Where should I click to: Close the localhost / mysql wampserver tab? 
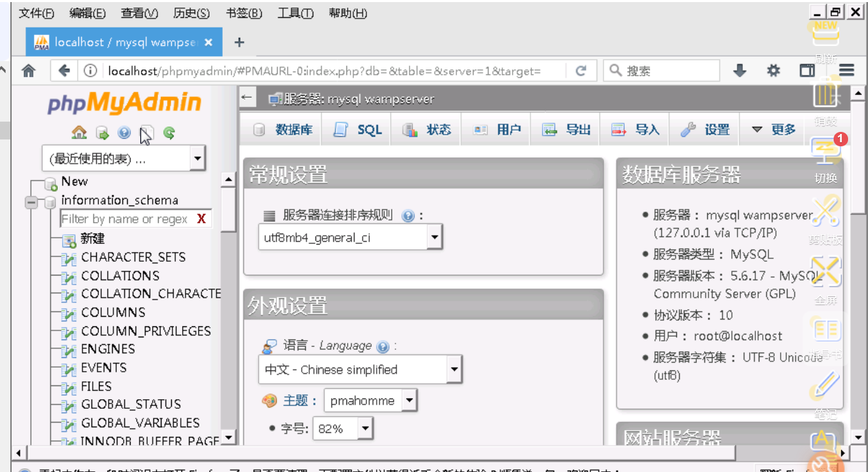[x=209, y=42]
